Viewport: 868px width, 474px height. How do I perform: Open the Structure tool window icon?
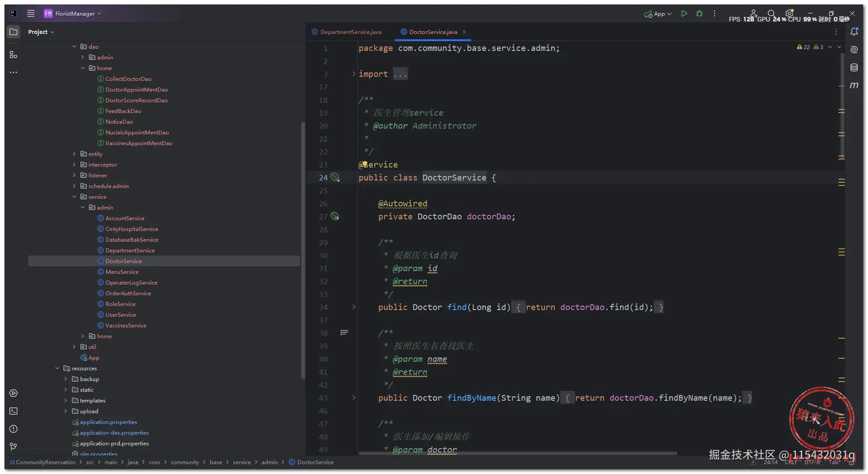point(13,55)
